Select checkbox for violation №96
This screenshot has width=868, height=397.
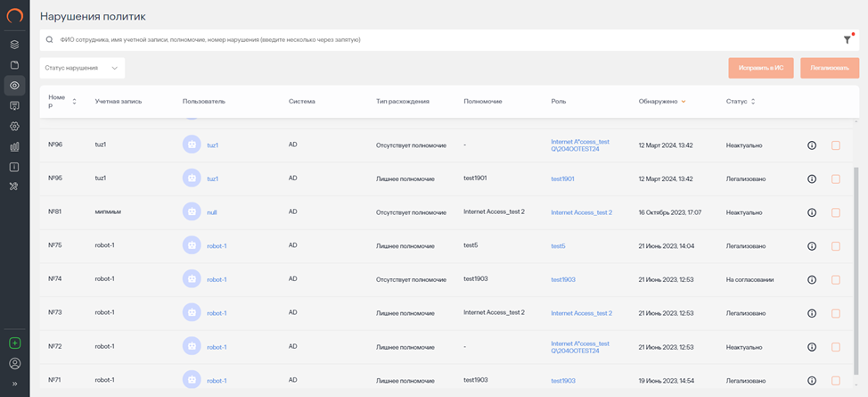coord(836,145)
